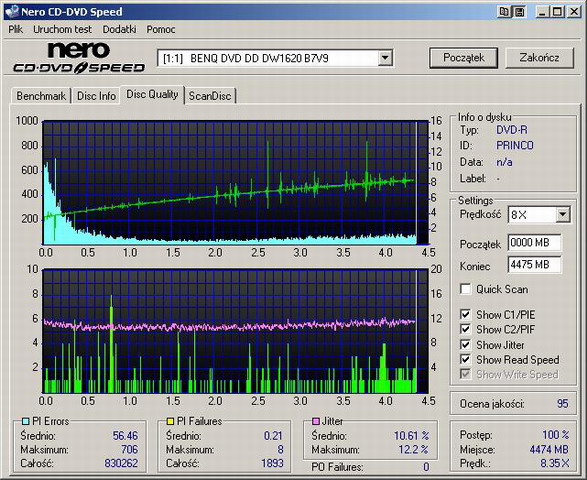Click the Jitter pink color swatch

pos(316,421)
